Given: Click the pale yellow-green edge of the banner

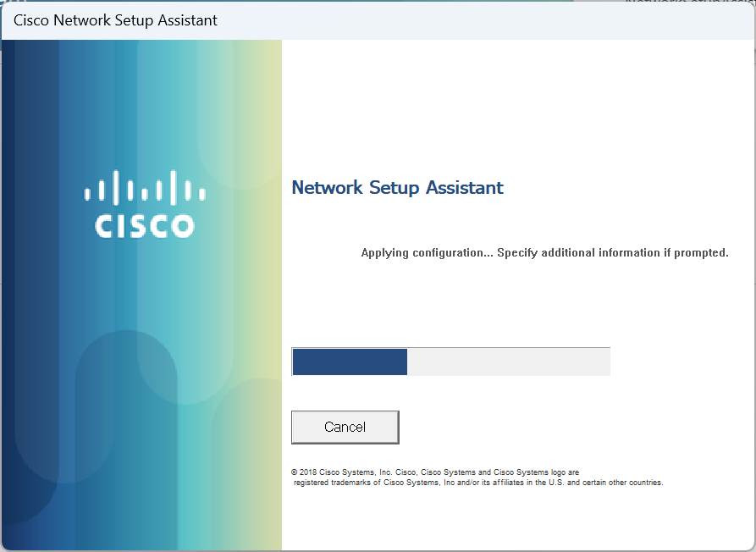Looking at the screenshot, I should click(271, 290).
